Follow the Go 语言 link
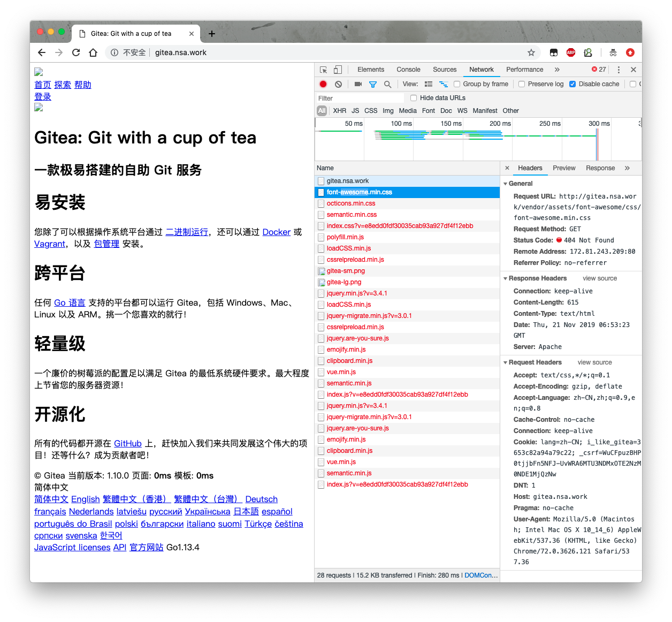672x622 pixels. 70,302
